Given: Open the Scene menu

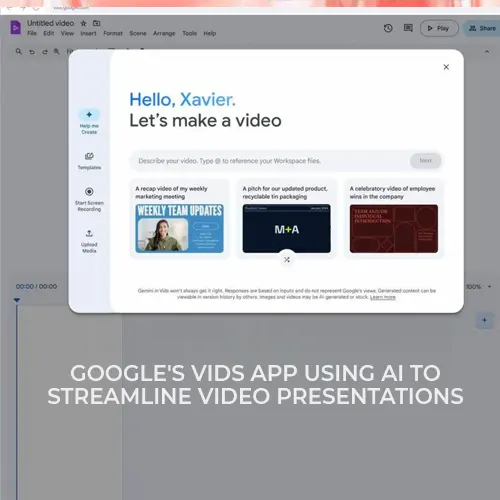Looking at the screenshot, I should tap(138, 33).
